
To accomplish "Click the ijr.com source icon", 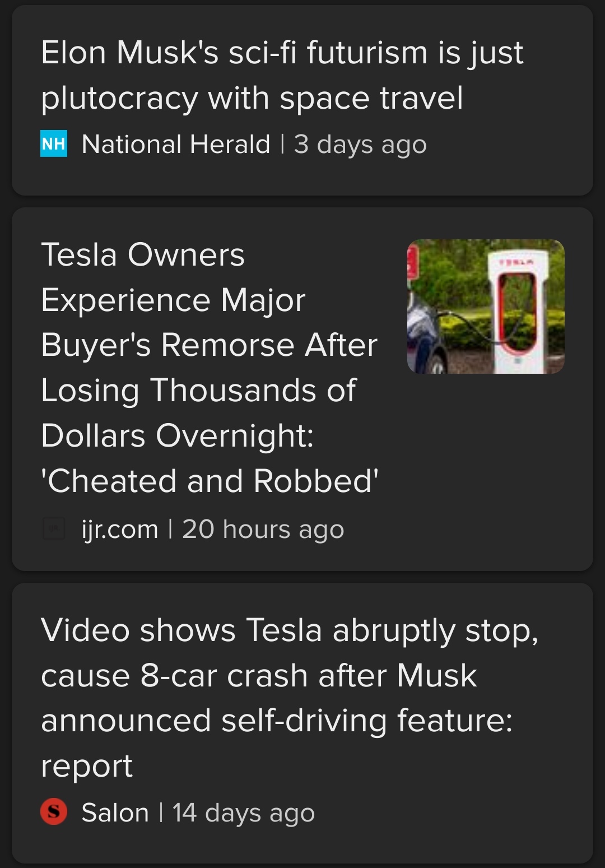I will pos(54,527).
